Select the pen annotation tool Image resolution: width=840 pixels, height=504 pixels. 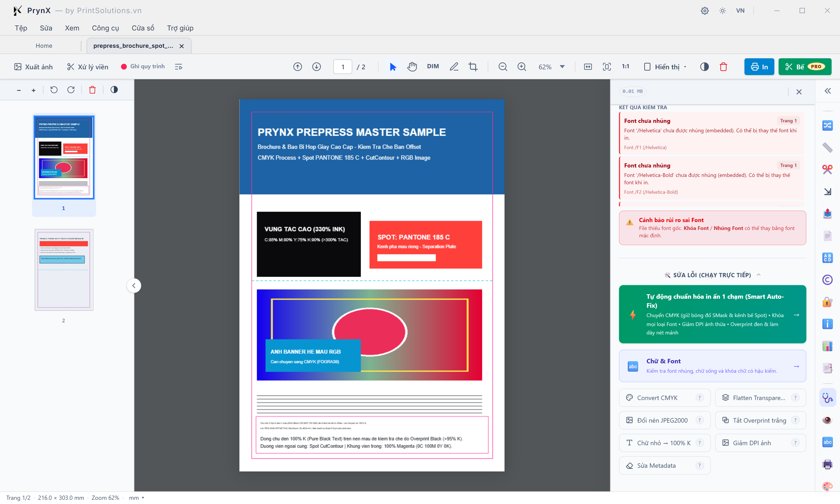click(454, 67)
